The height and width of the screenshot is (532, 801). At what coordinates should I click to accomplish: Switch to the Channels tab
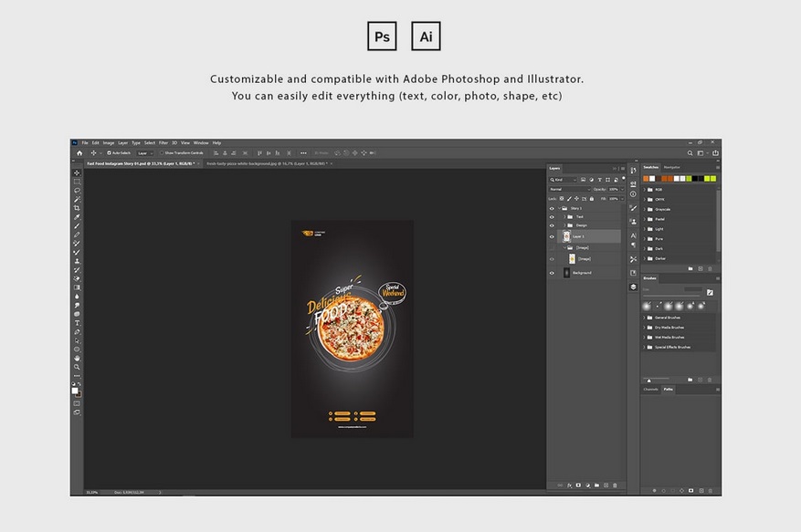click(650, 389)
